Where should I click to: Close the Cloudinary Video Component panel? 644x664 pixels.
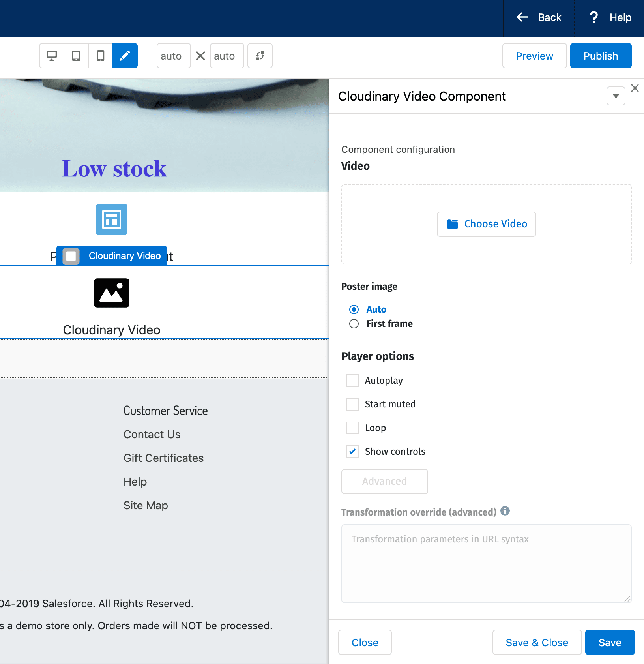tap(635, 88)
